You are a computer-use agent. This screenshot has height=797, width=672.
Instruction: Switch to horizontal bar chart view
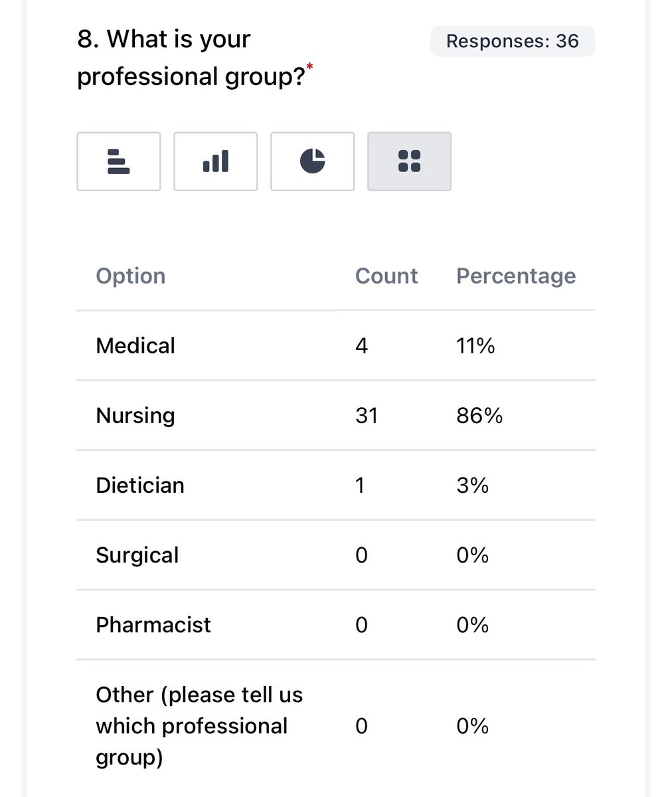118,161
